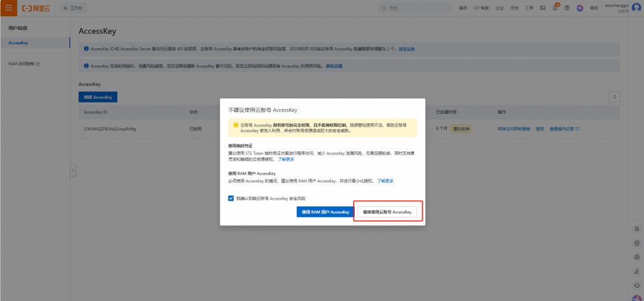This screenshot has width=644, height=301.
Task: Click the 操作 column header
Action: tap(502, 112)
